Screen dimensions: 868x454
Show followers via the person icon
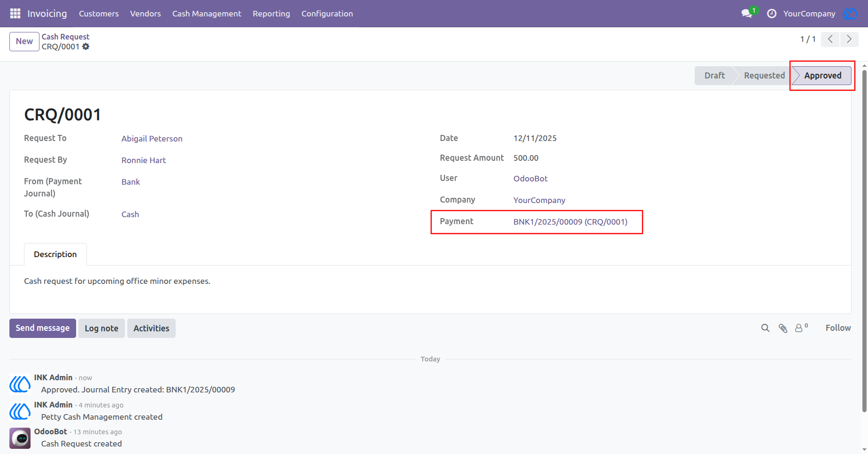click(801, 328)
